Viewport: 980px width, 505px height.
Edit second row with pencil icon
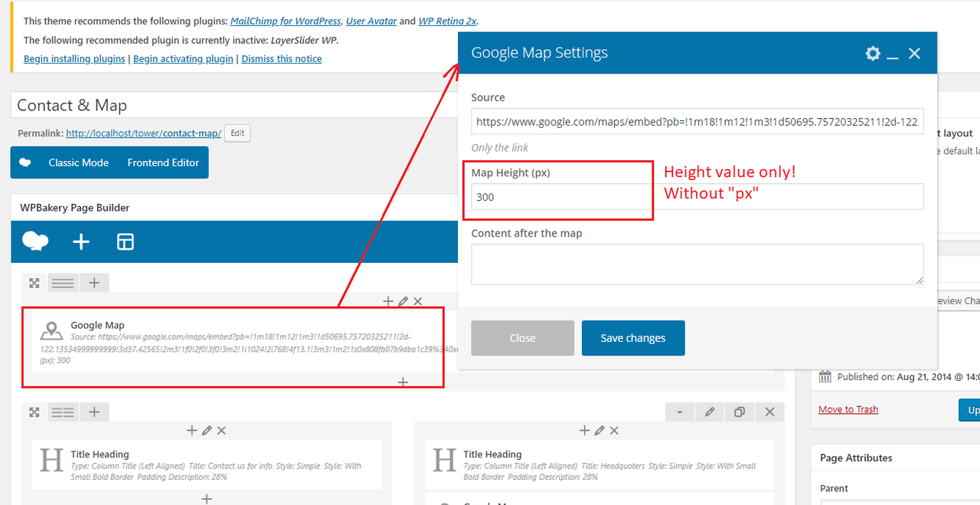click(x=710, y=412)
